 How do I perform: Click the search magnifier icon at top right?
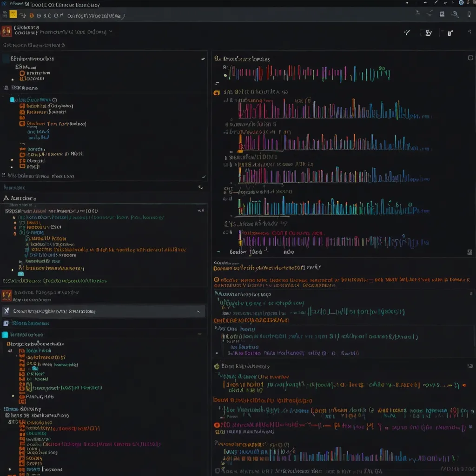(x=455, y=14)
